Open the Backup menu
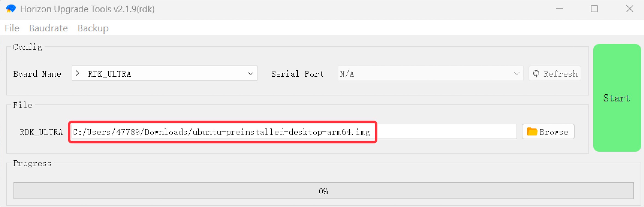 (93, 28)
